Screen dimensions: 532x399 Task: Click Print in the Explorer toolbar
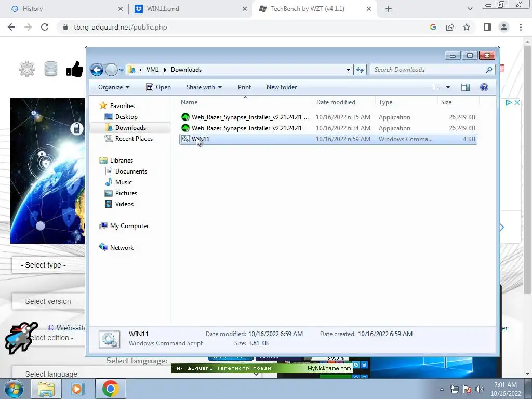click(x=244, y=87)
